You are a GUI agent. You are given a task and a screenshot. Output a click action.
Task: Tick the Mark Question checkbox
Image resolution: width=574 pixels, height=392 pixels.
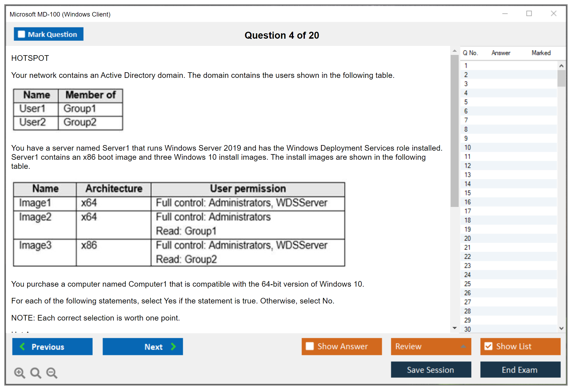[21, 34]
